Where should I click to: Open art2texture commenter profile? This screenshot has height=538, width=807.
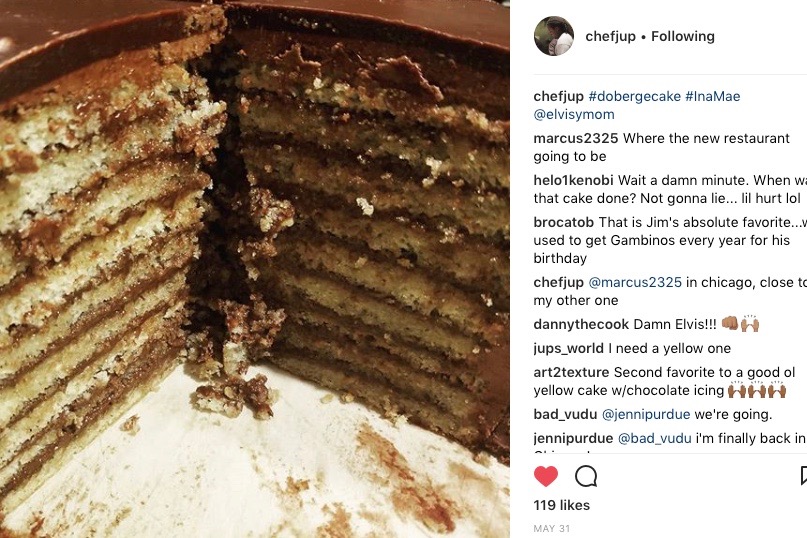click(x=571, y=372)
